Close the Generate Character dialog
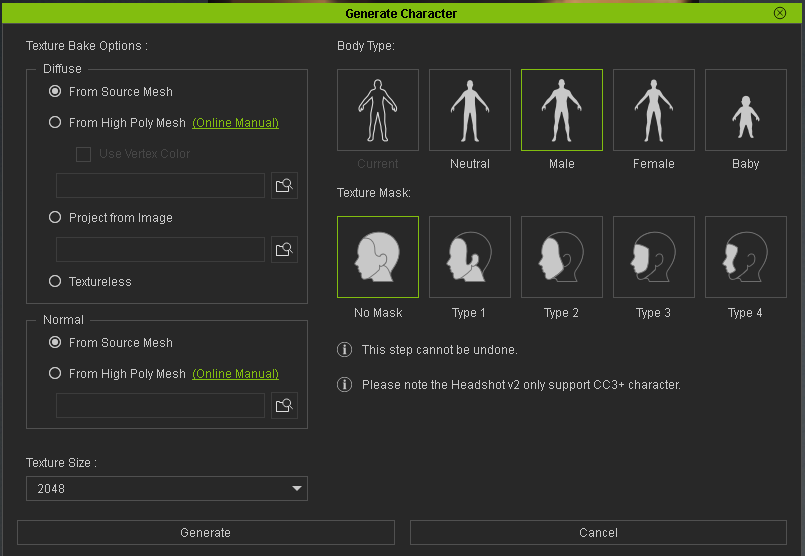The image size is (805, 556). pyautogui.click(x=779, y=13)
